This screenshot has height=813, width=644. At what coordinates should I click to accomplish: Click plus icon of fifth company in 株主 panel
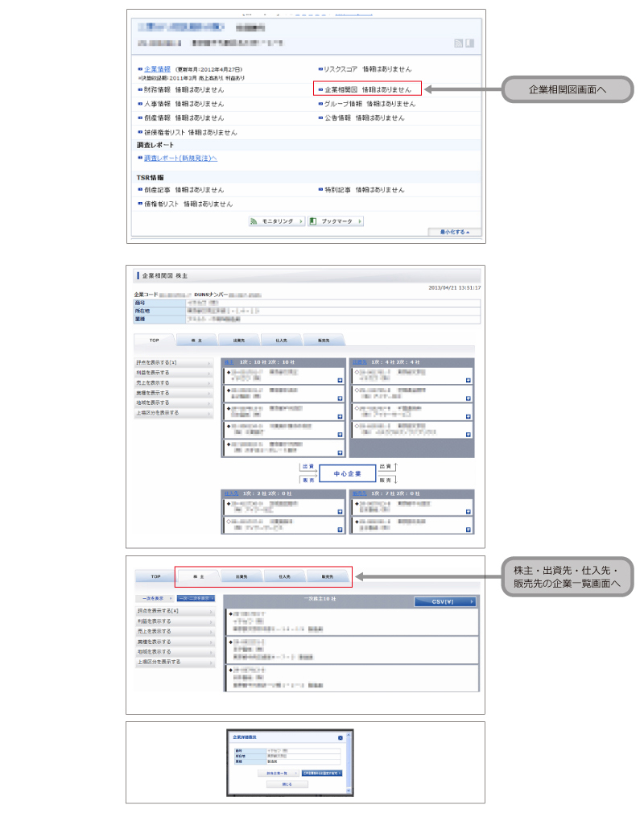[x=341, y=453]
